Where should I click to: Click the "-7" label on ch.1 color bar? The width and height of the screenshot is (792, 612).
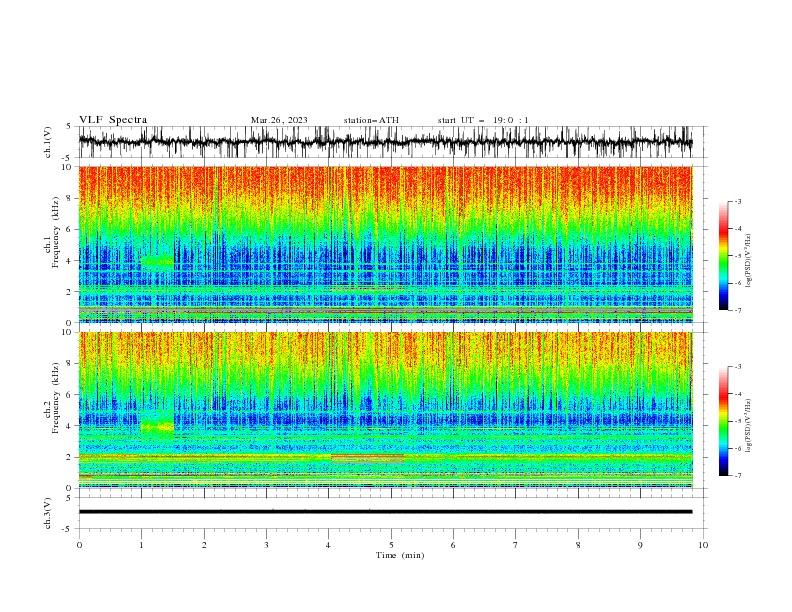coord(738,310)
